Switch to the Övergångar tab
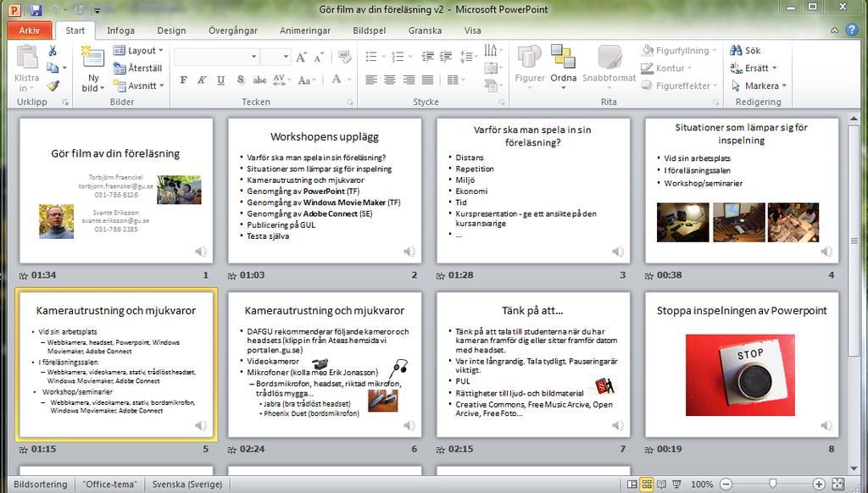This screenshot has width=868, height=493. (x=233, y=30)
